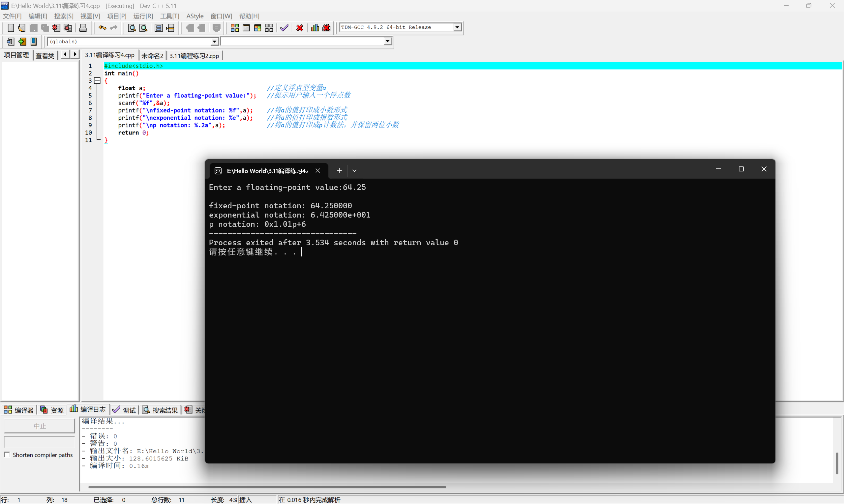
Task: Switch to the 3.11编程练习2.cpp tab
Action: click(x=194, y=56)
